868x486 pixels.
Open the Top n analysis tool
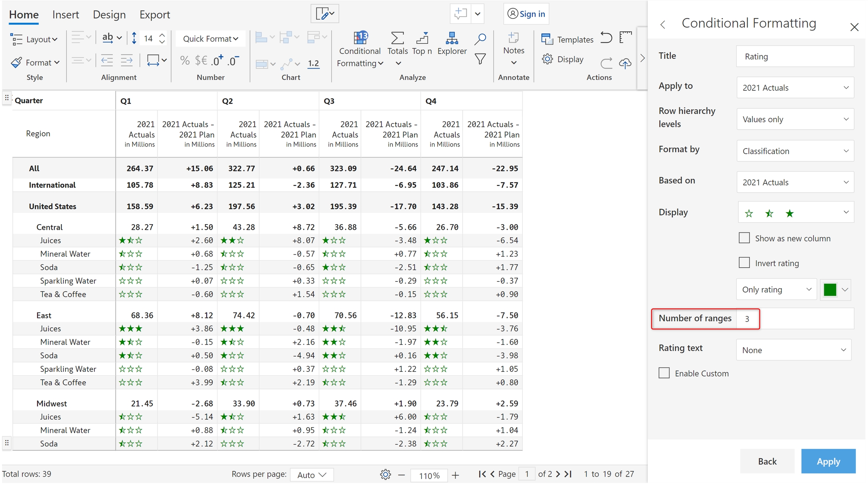coord(422,38)
